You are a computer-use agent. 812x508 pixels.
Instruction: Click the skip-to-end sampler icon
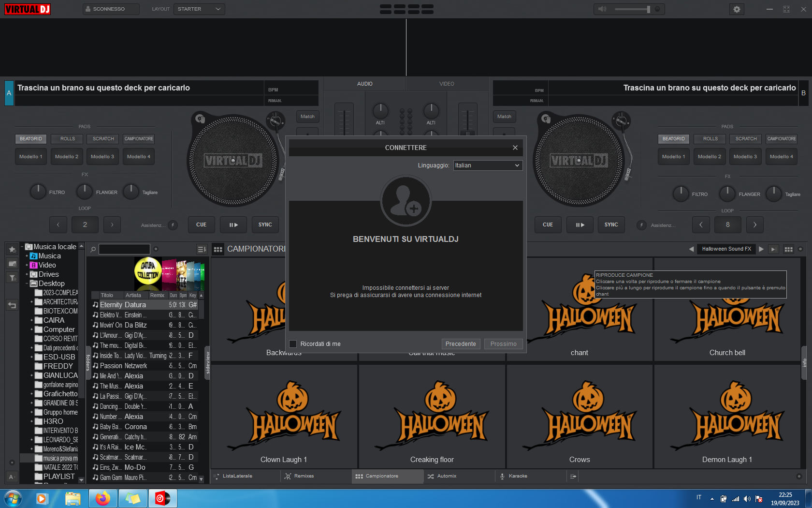773,249
